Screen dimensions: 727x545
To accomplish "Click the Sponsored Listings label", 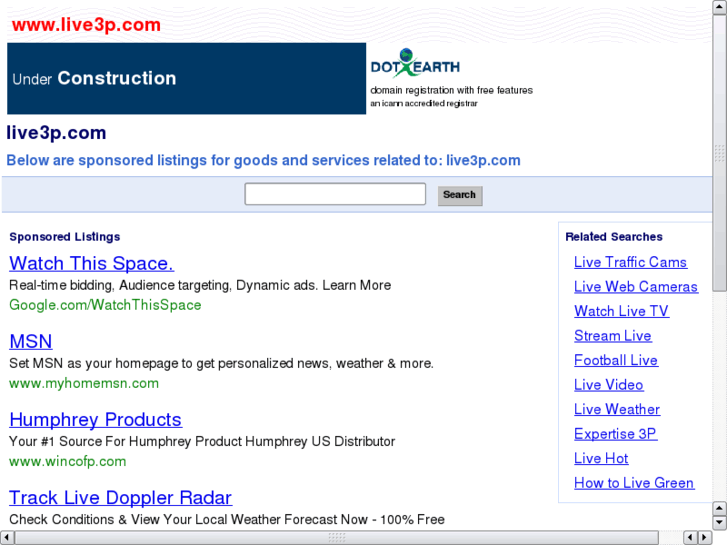I will click(x=65, y=237).
